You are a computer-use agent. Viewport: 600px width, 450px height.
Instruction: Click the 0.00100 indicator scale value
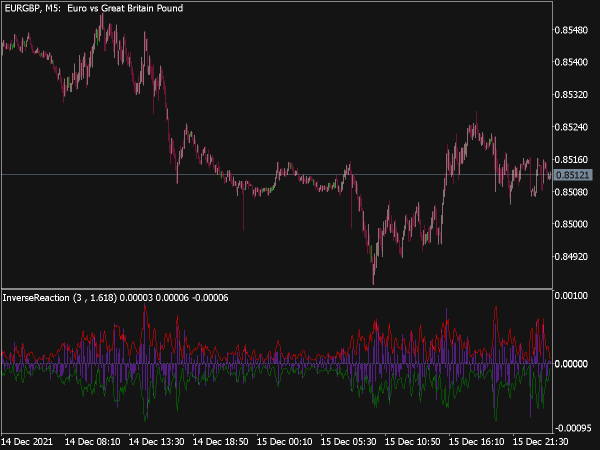[x=571, y=295]
